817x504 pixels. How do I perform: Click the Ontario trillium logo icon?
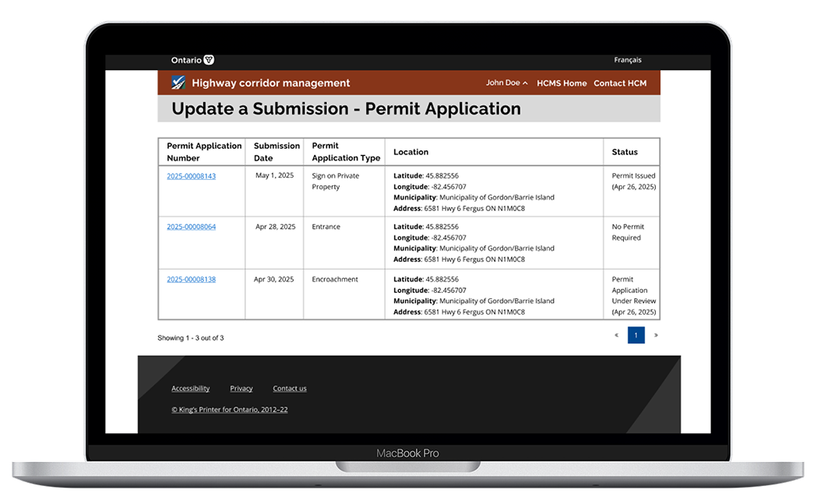tap(209, 60)
